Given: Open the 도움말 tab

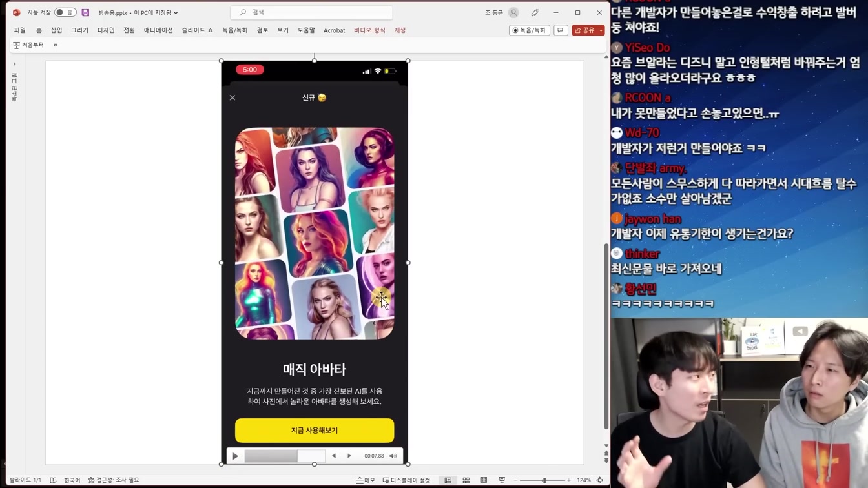Looking at the screenshot, I should (306, 30).
